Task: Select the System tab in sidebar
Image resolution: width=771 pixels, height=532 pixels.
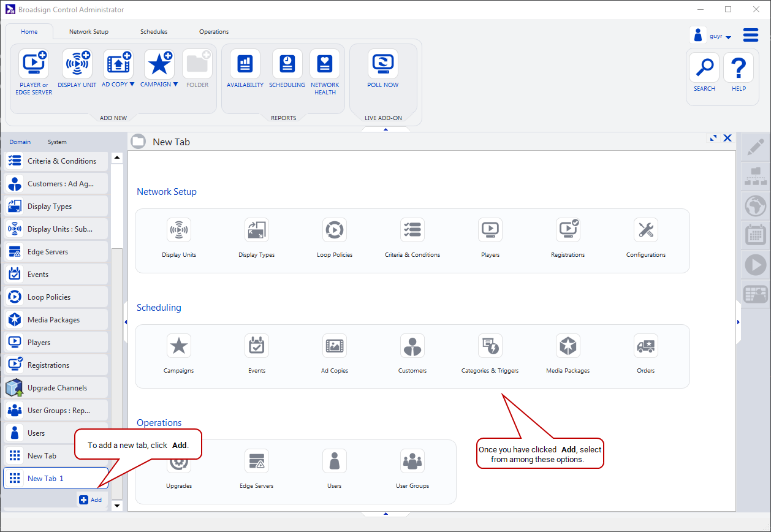Action: point(57,142)
